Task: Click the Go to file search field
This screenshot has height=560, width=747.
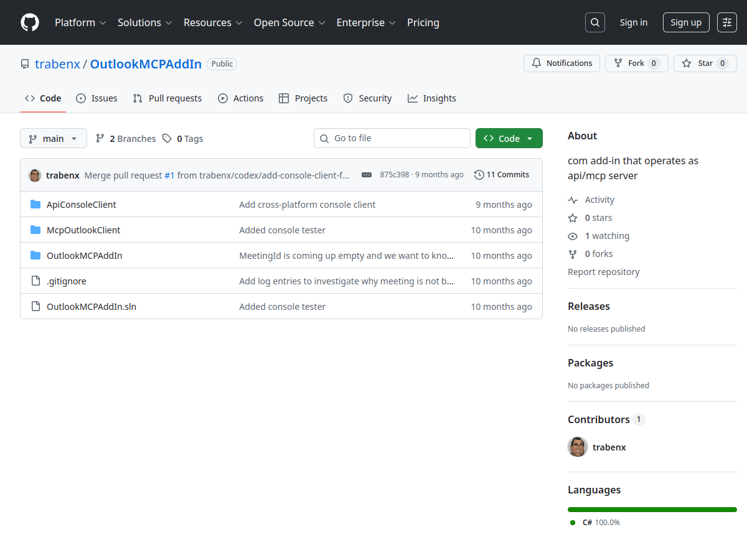Action: [398, 138]
